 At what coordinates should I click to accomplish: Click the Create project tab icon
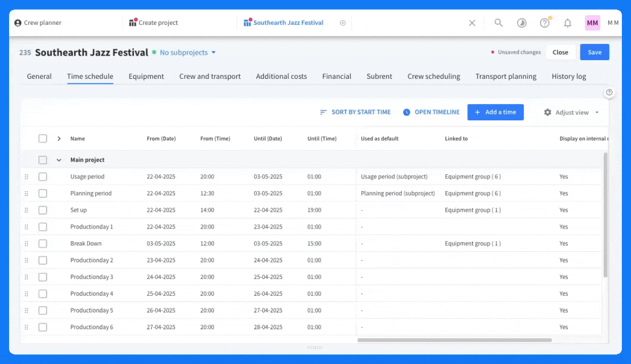coord(133,22)
